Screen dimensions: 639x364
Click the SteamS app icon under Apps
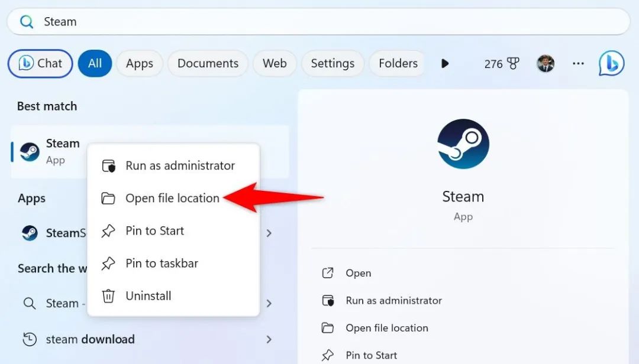point(30,233)
